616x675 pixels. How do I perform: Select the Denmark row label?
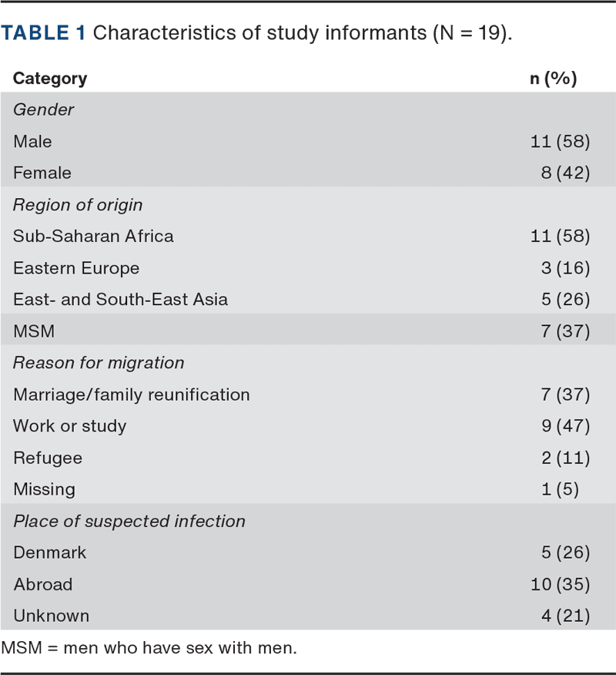coord(49,552)
